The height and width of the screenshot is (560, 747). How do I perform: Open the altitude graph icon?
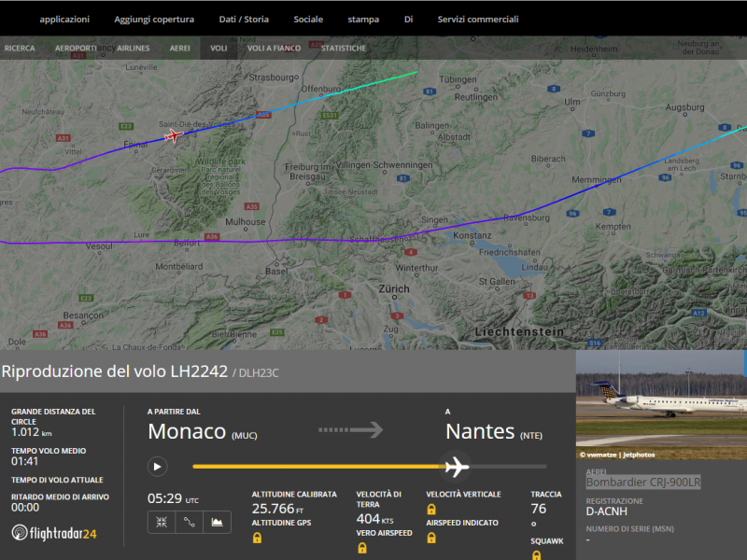[218, 523]
